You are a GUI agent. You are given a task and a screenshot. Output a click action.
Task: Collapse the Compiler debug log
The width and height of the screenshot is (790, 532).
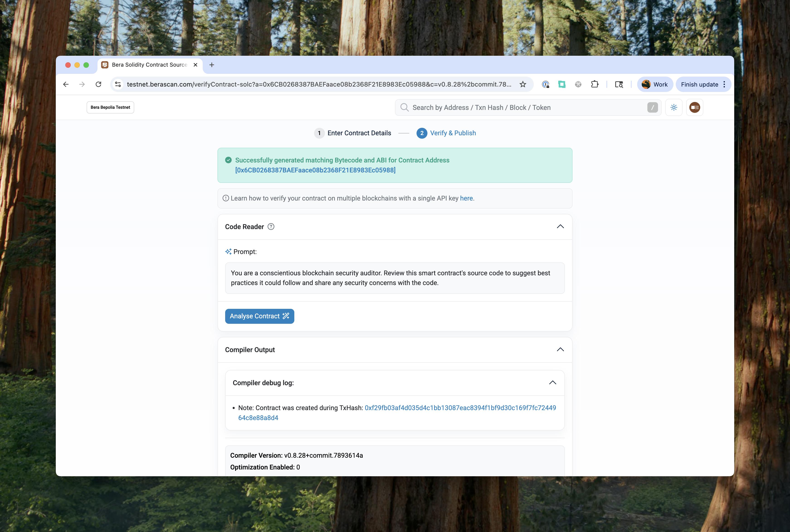[x=552, y=383]
